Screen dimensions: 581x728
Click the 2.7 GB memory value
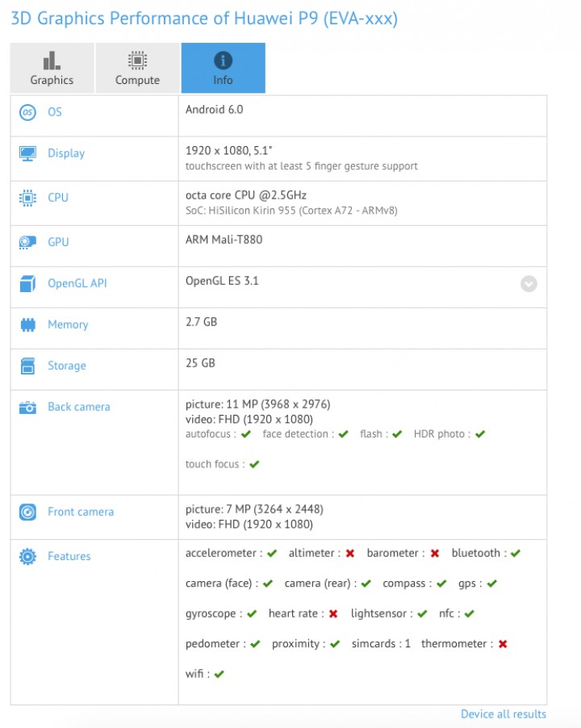pyautogui.click(x=202, y=322)
